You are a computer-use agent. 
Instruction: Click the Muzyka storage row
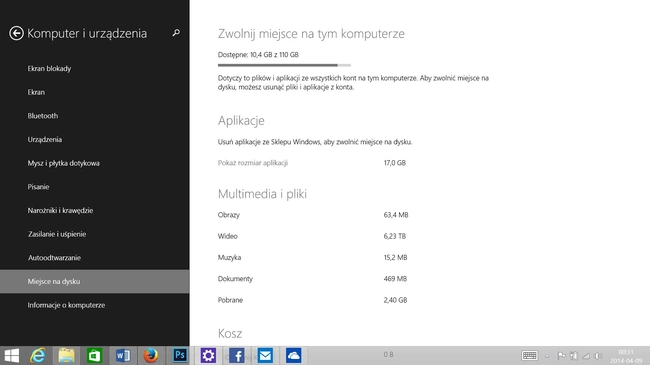click(x=313, y=257)
